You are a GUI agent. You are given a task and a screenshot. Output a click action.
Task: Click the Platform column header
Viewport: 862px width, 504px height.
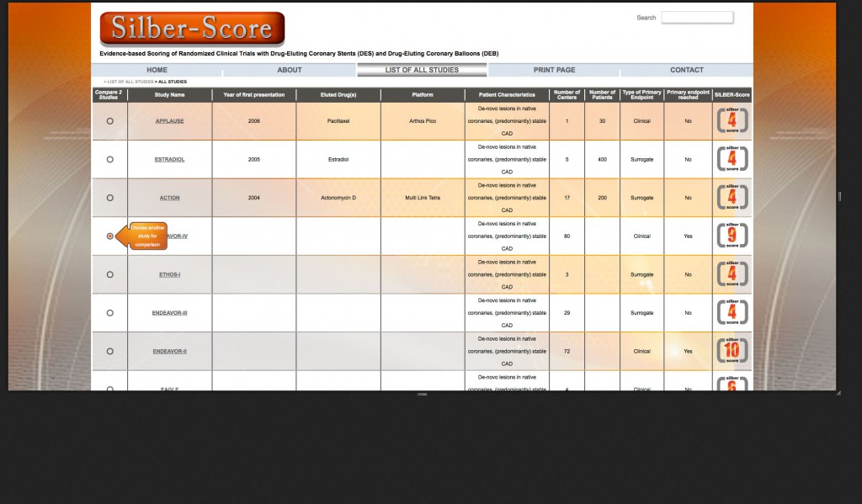(x=423, y=94)
